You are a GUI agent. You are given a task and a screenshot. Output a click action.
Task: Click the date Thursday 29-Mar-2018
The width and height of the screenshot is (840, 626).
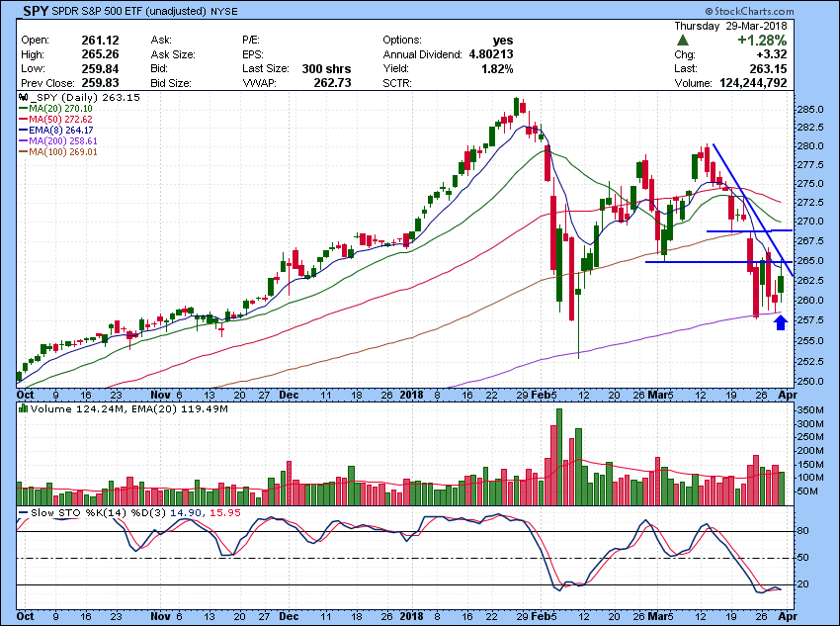tap(730, 26)
